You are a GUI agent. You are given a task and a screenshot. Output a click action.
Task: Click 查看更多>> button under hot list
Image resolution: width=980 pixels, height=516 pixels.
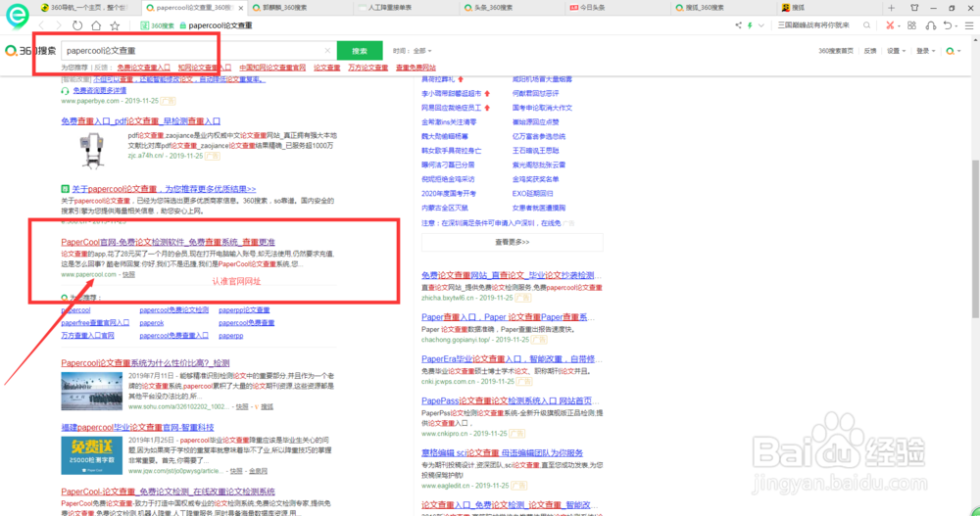tap(512, 242)
